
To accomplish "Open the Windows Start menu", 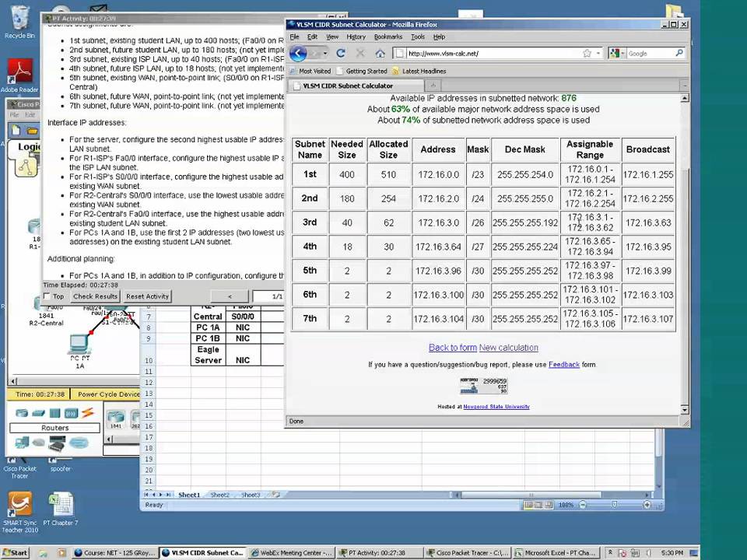I will 16,553.
